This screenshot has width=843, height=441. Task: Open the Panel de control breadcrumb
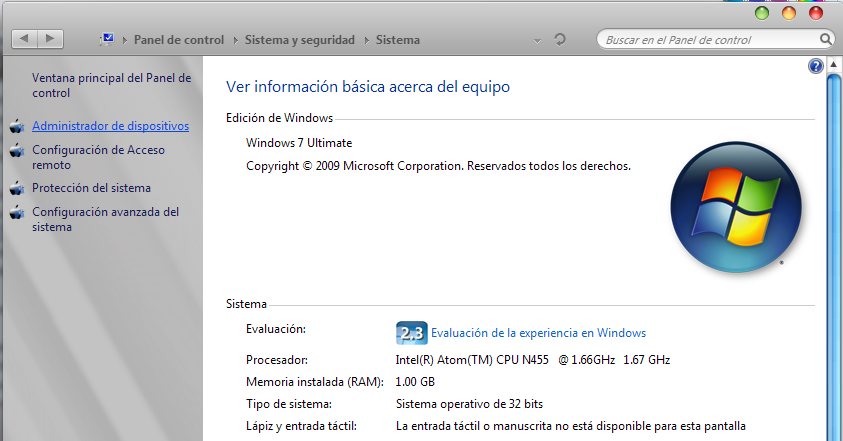coord(178,40)
